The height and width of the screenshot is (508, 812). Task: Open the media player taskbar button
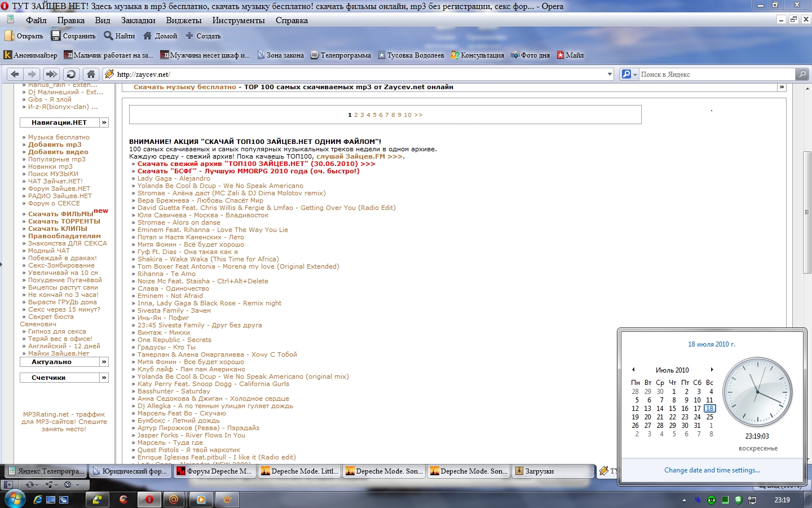pyautogui.click(x=201, y=500)
